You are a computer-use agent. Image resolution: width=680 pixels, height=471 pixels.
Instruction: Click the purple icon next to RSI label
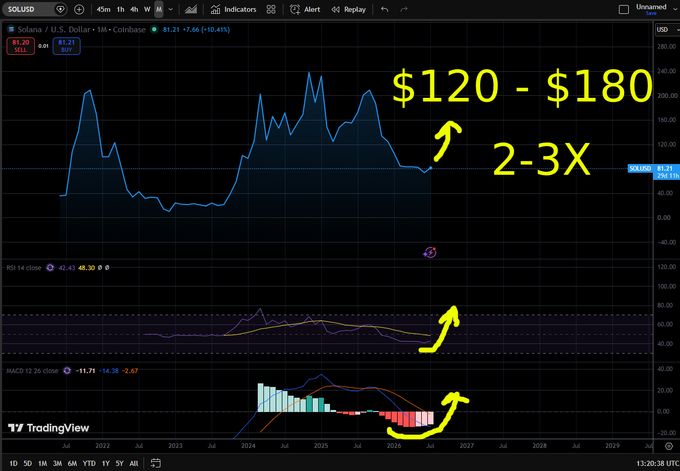[x=50, y=268]
